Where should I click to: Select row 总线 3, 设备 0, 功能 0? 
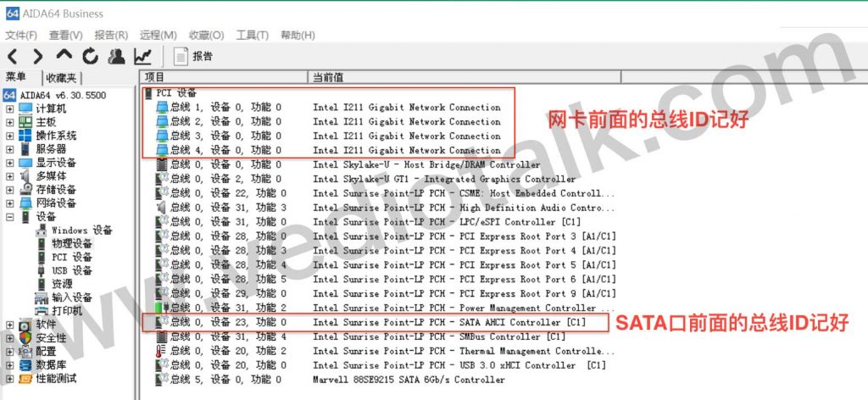pyautogui.click(x=329, y=136)
